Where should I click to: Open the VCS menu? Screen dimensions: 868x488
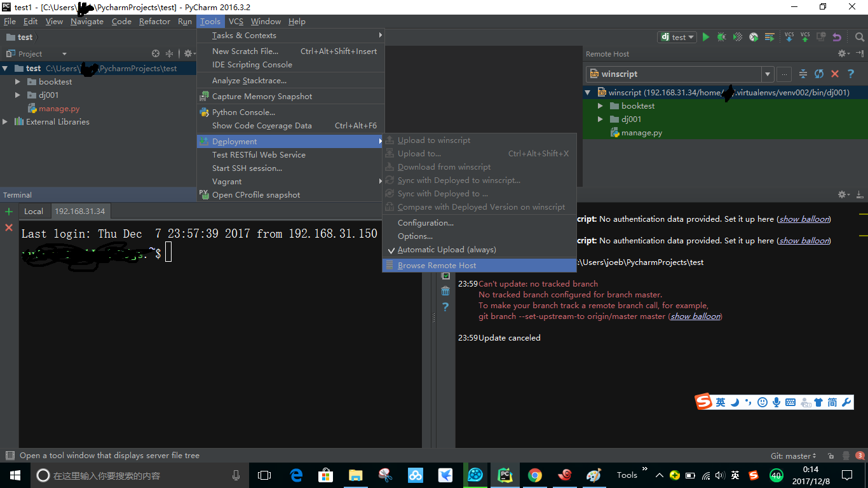(x=236, y=22)
